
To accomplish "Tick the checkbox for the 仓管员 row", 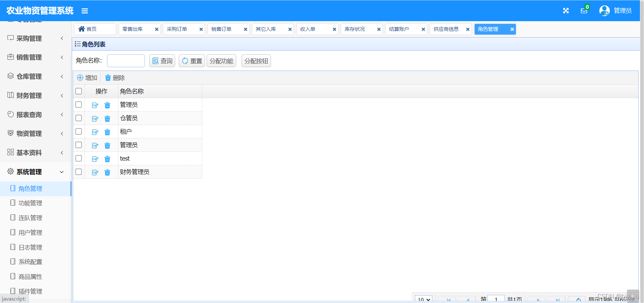I will tap(79, 118).
